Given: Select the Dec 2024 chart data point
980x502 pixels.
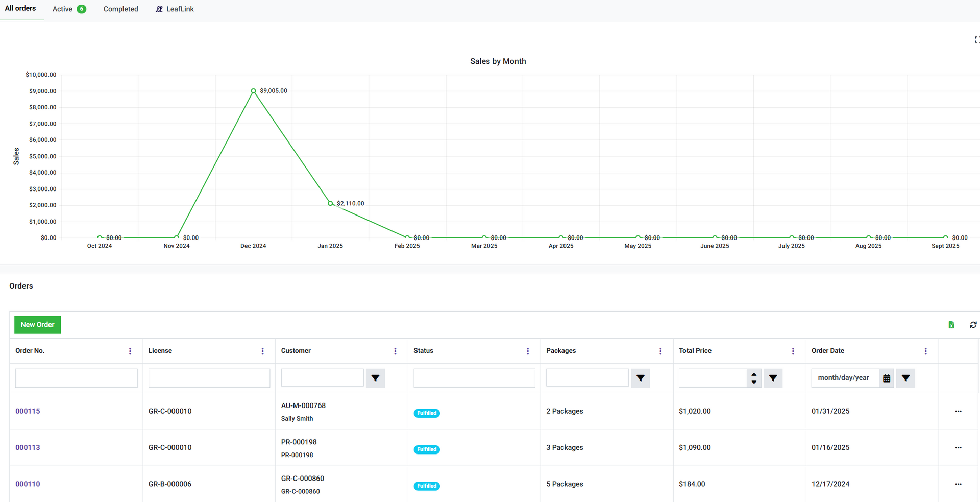Looking at the screenshot, I should (x=253, y=91).
